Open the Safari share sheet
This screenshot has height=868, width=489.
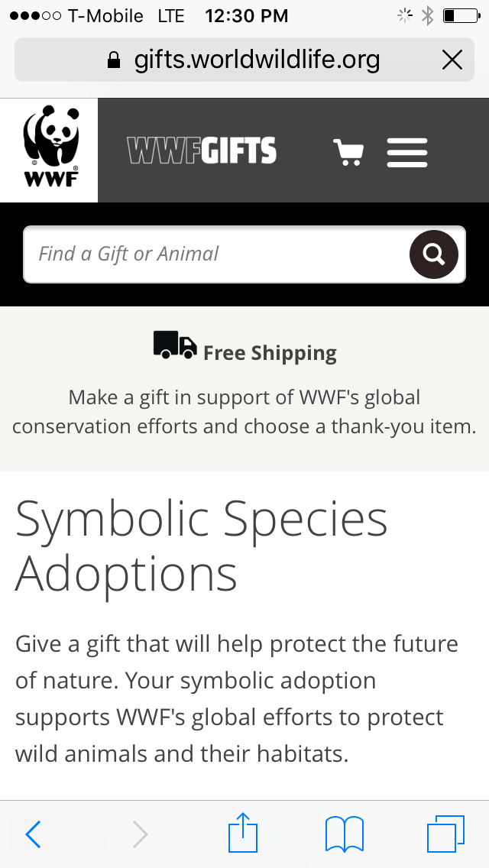pyautogui.click(x=244, y=833)
